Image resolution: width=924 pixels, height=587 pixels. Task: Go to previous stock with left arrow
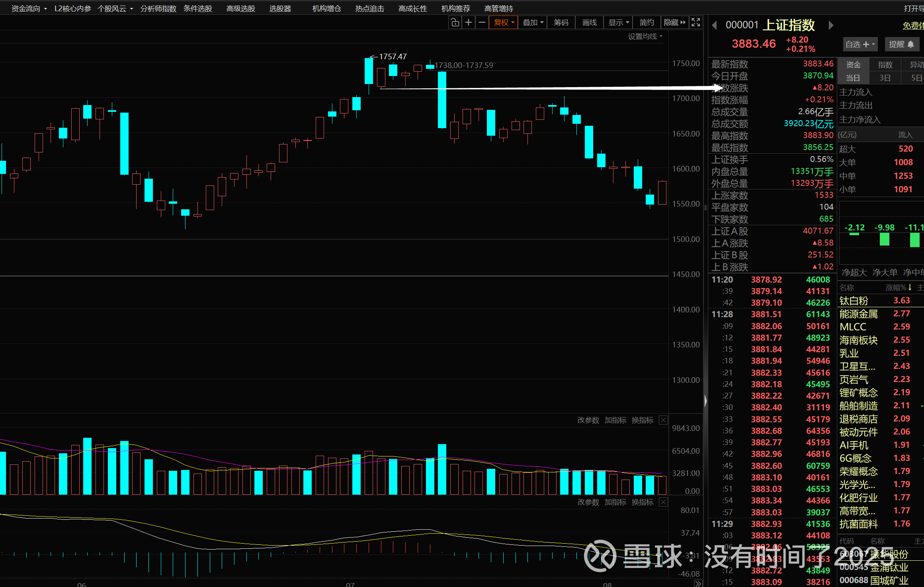click(x=715, y=25)
